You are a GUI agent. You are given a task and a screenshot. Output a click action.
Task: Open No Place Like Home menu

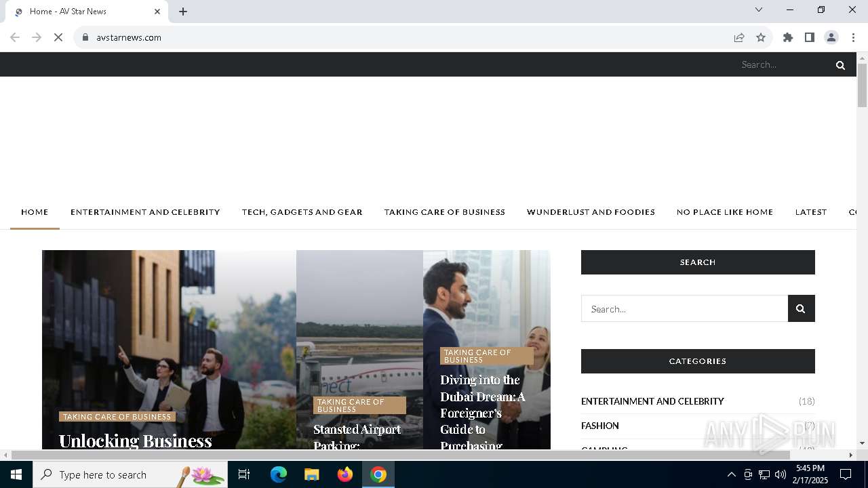click(725, 212)
